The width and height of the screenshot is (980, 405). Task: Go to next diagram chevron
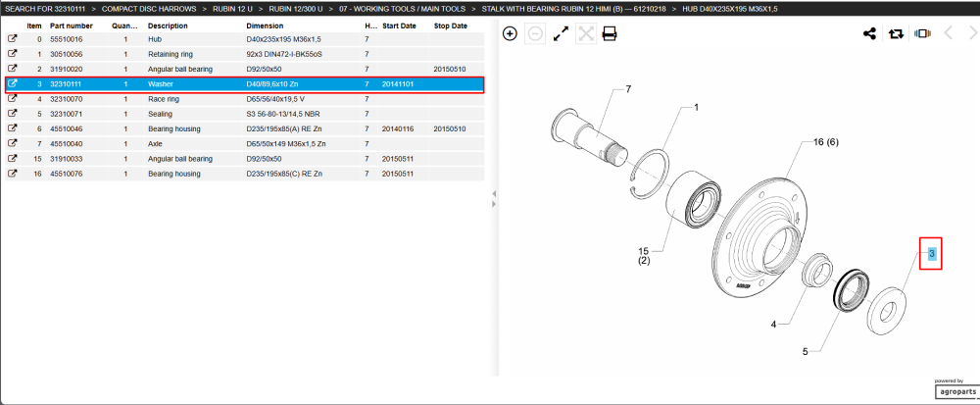coord(973,33)
